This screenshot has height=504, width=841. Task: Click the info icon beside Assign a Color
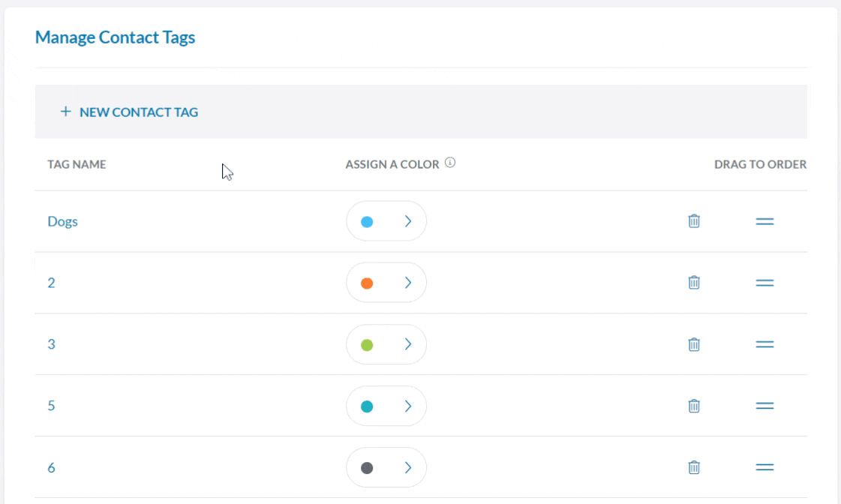(450, 163)
